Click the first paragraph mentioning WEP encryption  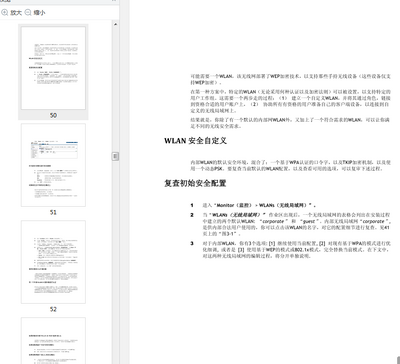[x=290, y=79]
